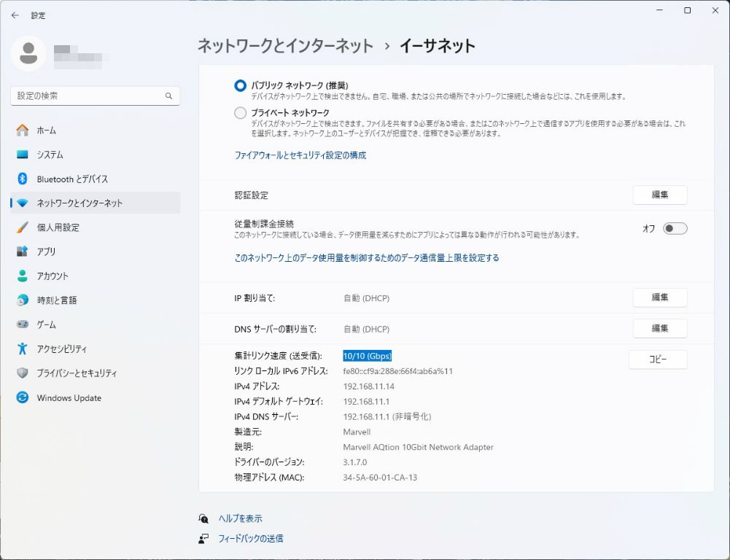
Task: Click 編集 button for IP 割り当て
Action: 659,297
